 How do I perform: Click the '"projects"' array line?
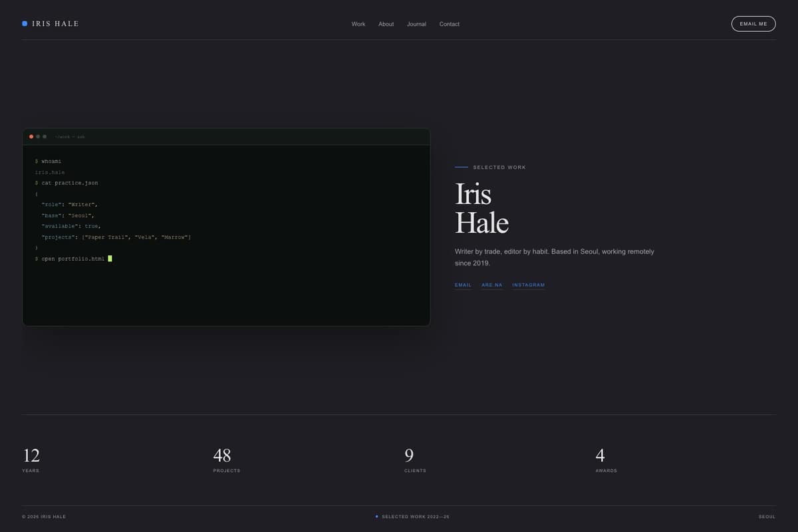[x=116, y=237]
